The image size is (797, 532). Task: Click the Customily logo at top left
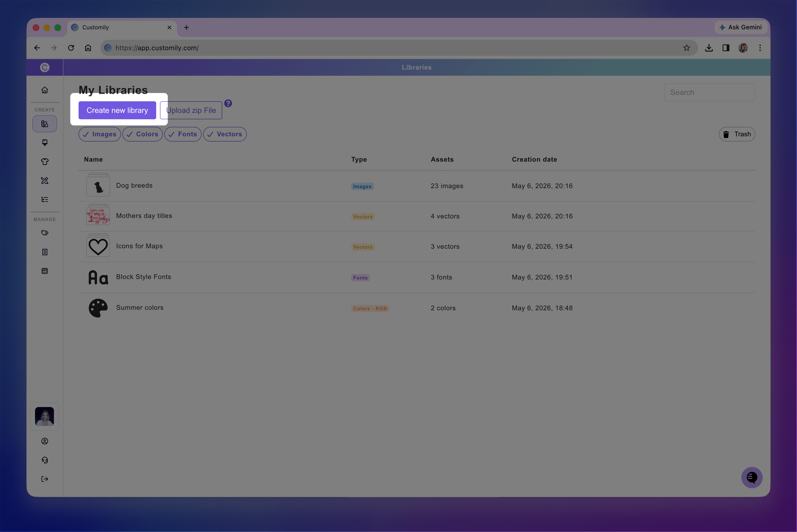(x=44, y=67)
